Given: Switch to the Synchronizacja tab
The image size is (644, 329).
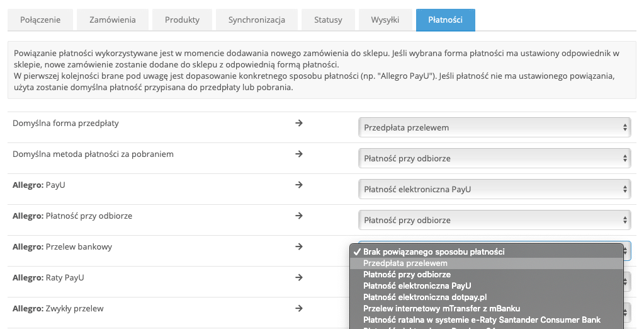Looking at the screenshot, I should (x=257, y=20).
